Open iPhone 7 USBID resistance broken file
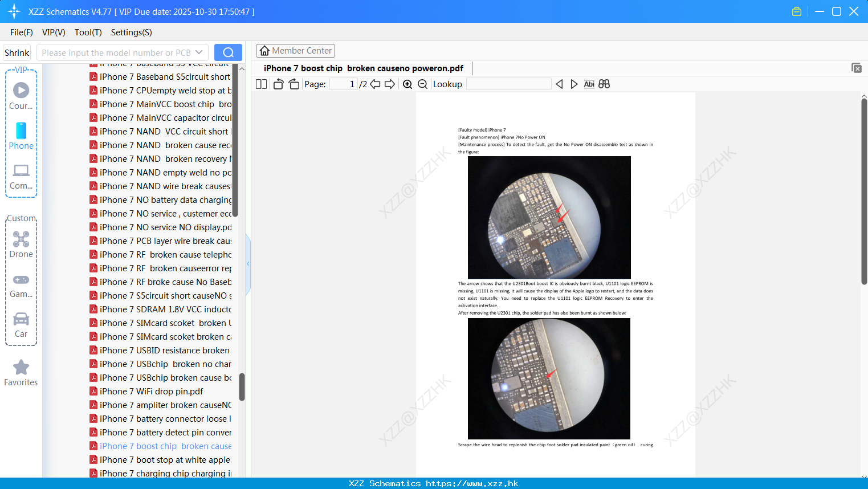 (x=160, y=351)
